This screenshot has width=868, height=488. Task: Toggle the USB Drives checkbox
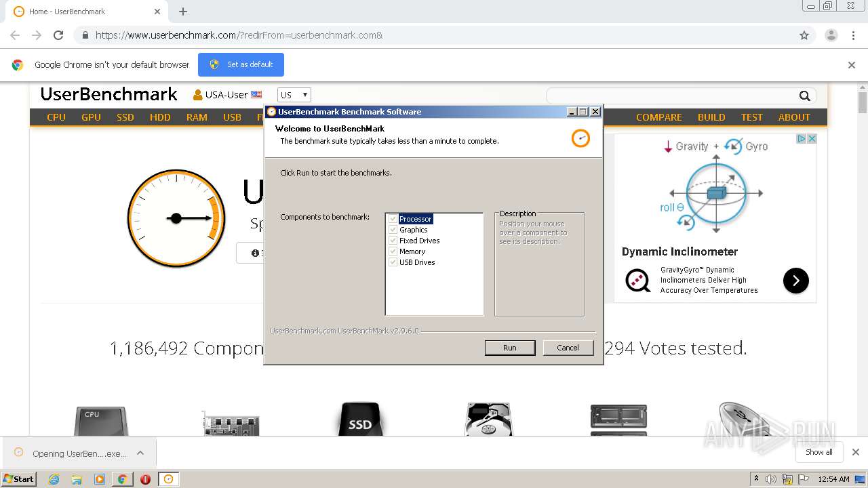(x=393, y=262)
